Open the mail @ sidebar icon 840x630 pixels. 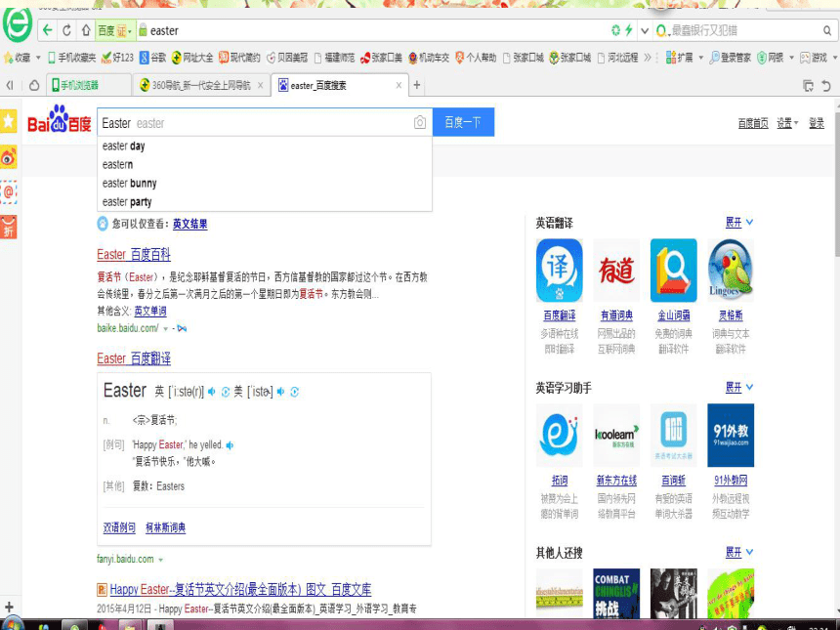(9, 191)
